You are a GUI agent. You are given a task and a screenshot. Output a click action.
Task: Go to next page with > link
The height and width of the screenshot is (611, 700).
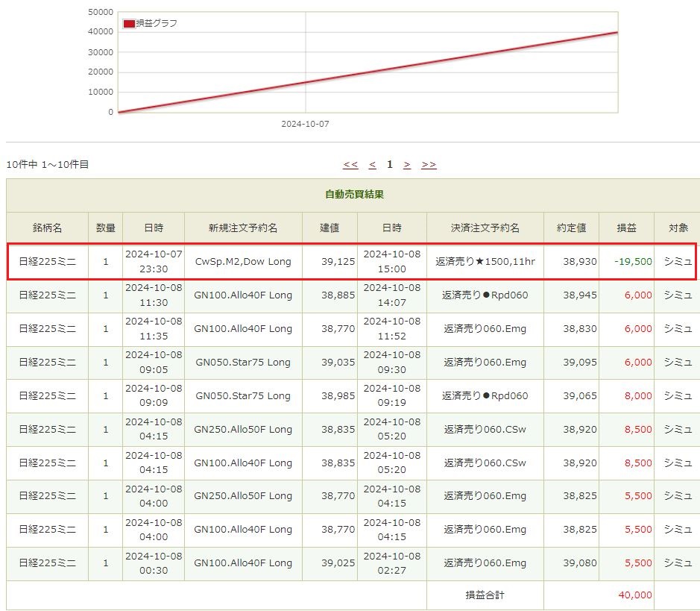(407, 165)
